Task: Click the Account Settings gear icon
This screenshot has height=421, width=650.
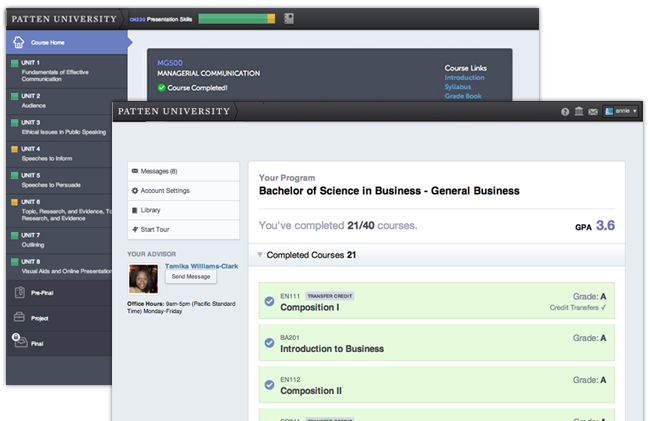Action: [x=135, y=191]
